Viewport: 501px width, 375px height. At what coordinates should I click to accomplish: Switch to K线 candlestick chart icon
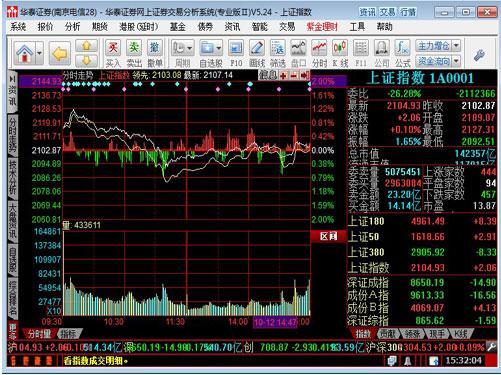(340, 53)
